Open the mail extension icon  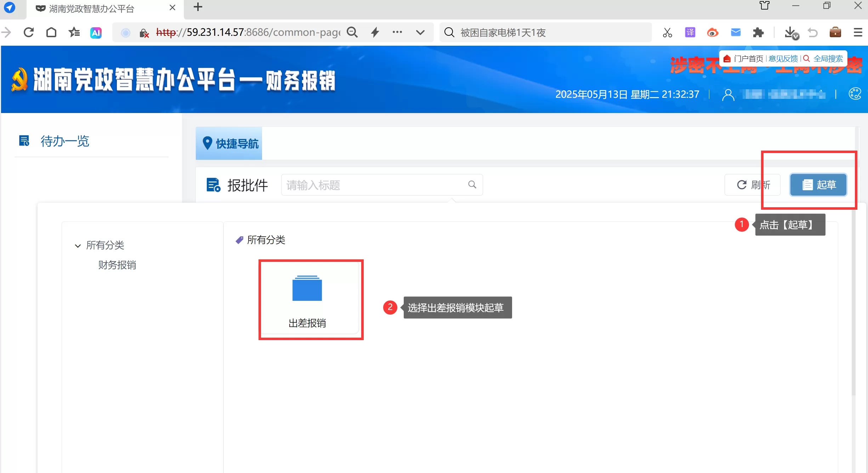(736, 33)
